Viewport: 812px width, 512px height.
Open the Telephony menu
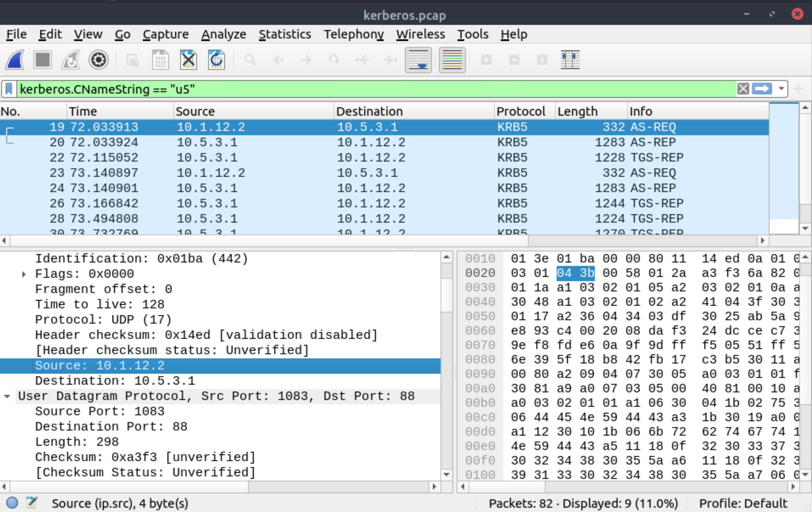pos(354,34)
